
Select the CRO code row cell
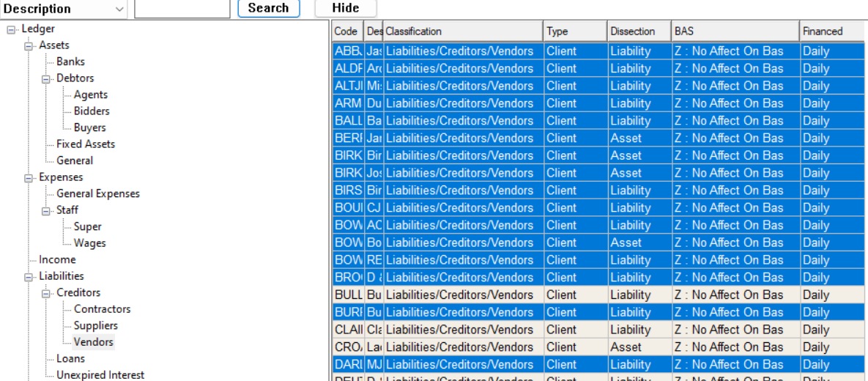pos(348,347)
